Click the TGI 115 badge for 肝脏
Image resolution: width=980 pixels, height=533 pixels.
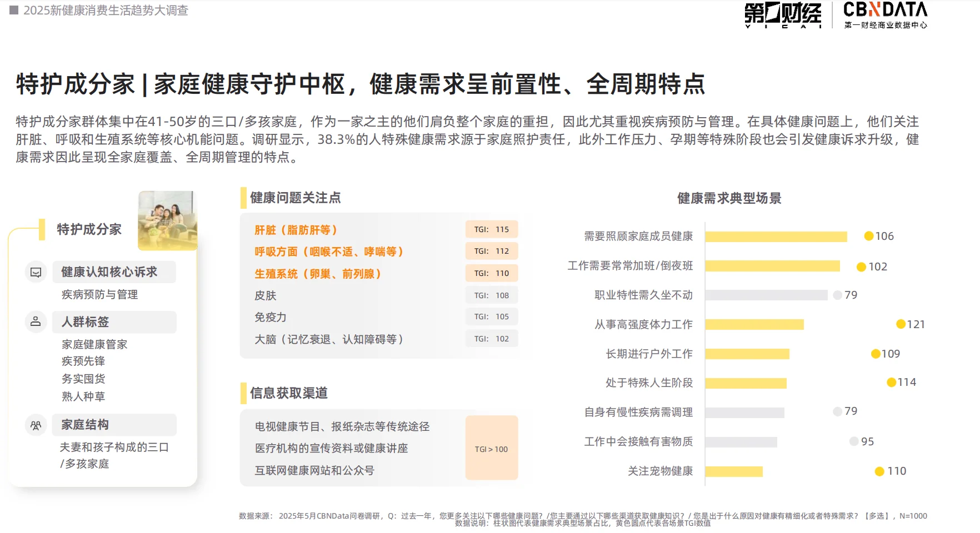(491, 229)
